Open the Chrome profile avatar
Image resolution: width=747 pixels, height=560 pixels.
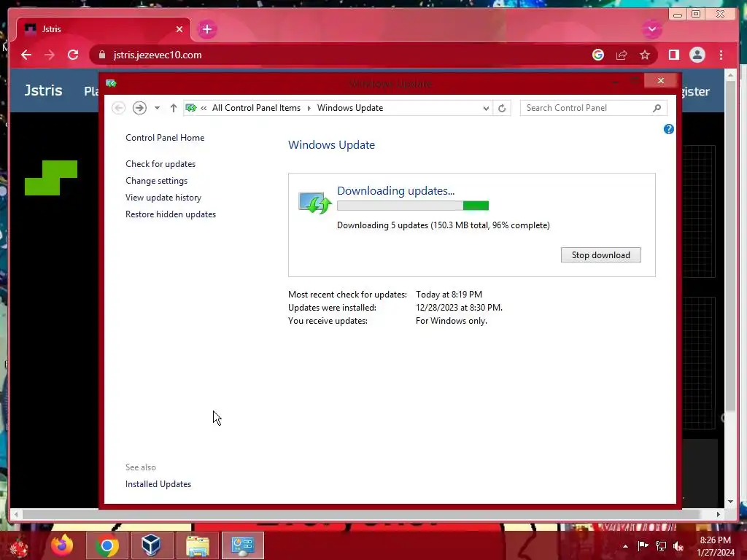[697, 55]
